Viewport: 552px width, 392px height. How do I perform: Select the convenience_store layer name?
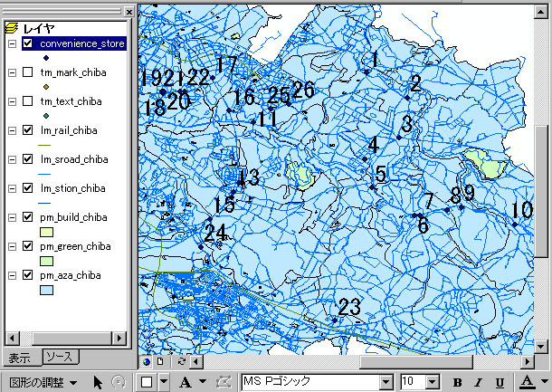(x=82, y=43)
